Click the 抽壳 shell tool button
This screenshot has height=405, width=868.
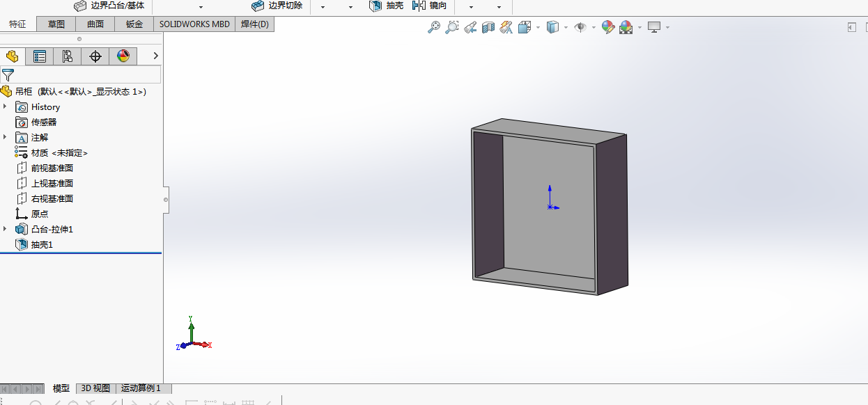coord(387,6)
